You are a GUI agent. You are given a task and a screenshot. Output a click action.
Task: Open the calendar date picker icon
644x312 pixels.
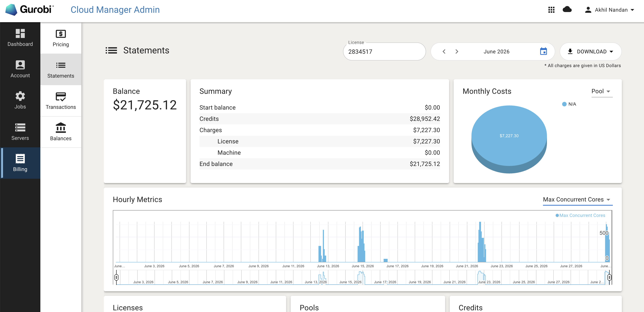click(x=544, y=51)
